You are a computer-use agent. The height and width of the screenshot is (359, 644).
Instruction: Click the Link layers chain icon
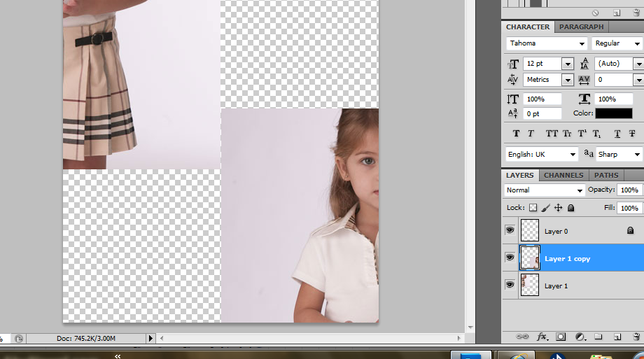coord(522,337)
